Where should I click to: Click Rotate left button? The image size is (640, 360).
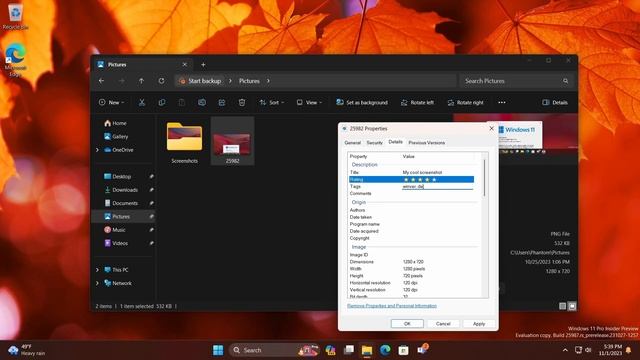[x=417, y=102]
